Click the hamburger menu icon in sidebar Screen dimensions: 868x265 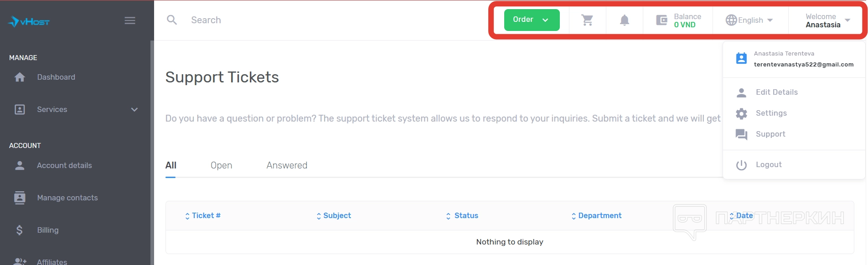pos(130,20)
